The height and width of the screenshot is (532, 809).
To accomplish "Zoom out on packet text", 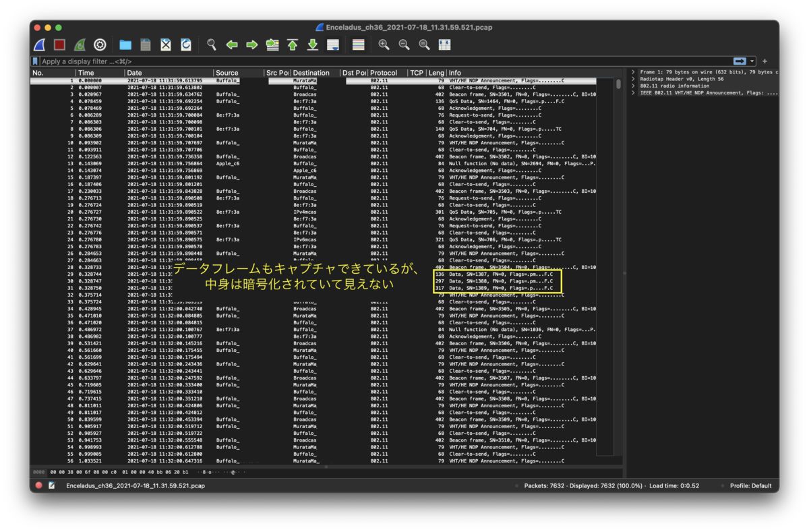I will pyautogui.click(x=404, y=45).
